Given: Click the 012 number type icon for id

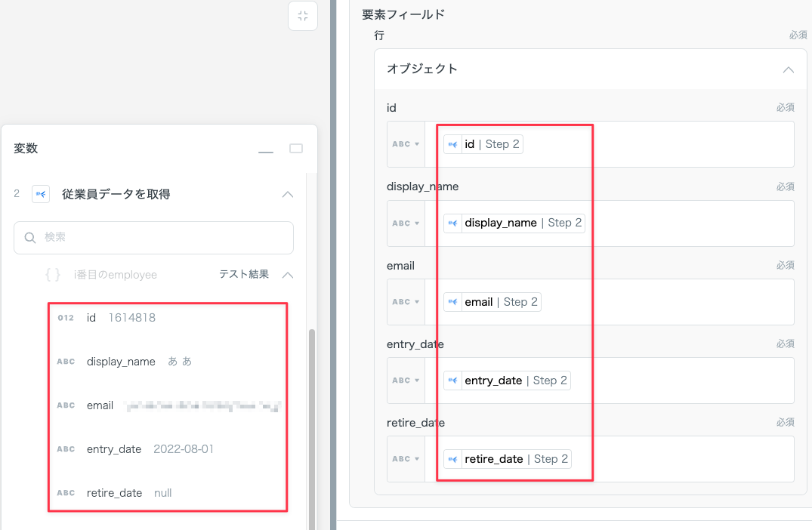Looking at the screenshot, I should 66,318.
